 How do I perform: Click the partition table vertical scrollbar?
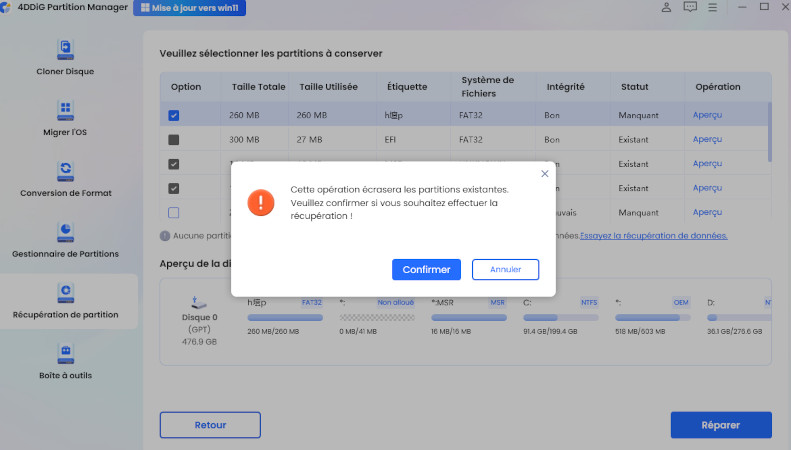(x=770, y=132)
